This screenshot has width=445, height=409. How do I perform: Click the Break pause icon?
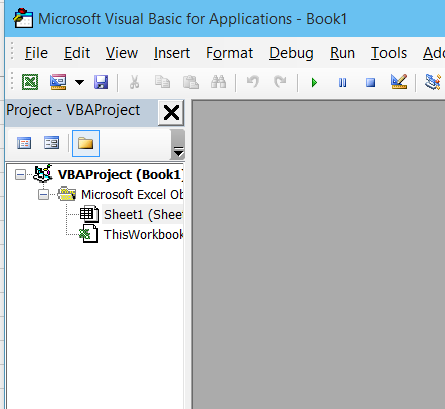(342, 82)
